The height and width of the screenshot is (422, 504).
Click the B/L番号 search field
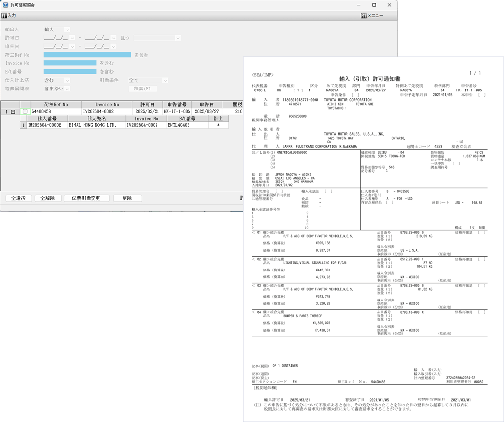70,72
